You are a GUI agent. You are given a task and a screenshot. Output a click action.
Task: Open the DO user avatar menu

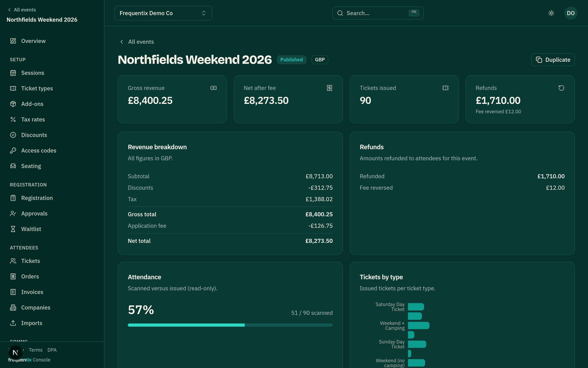(571, 13)
